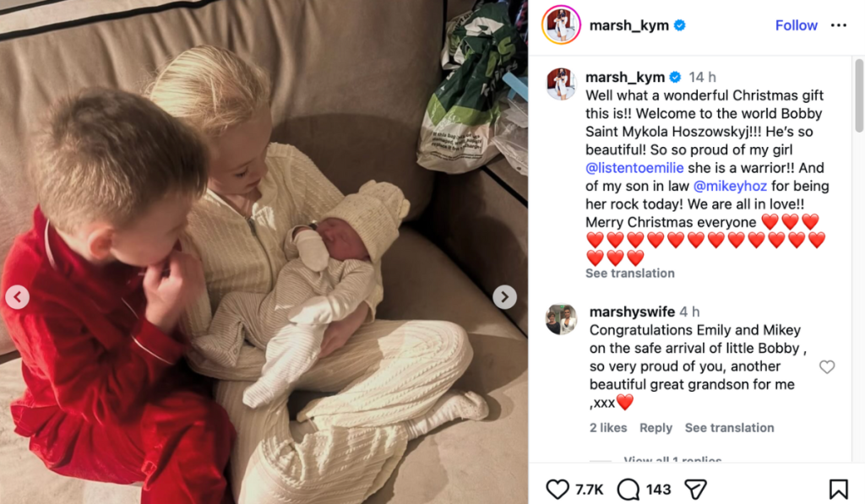Viewport: 865px width, 504px height.
Task: Reply to marshyswife's comment
Action: (656, 428)
